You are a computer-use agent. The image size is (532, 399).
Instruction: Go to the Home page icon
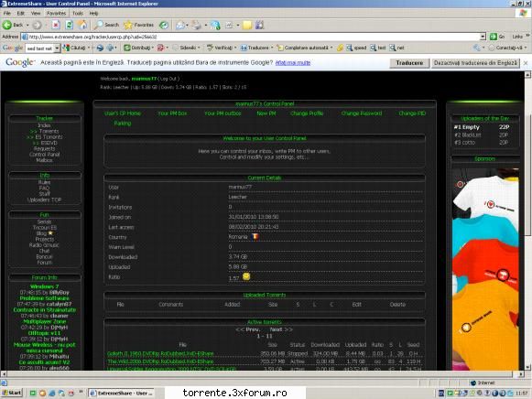pyautogui.click(x=82, y=25)
